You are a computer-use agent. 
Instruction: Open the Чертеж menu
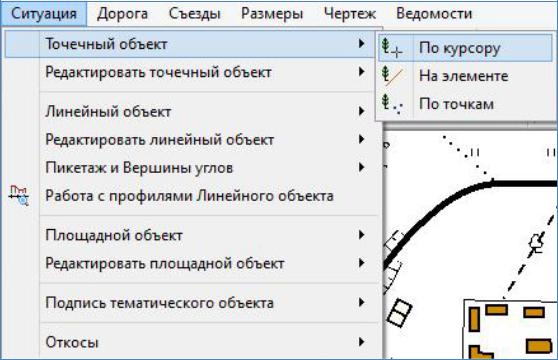pyautogui.click(x=350, y=14)
